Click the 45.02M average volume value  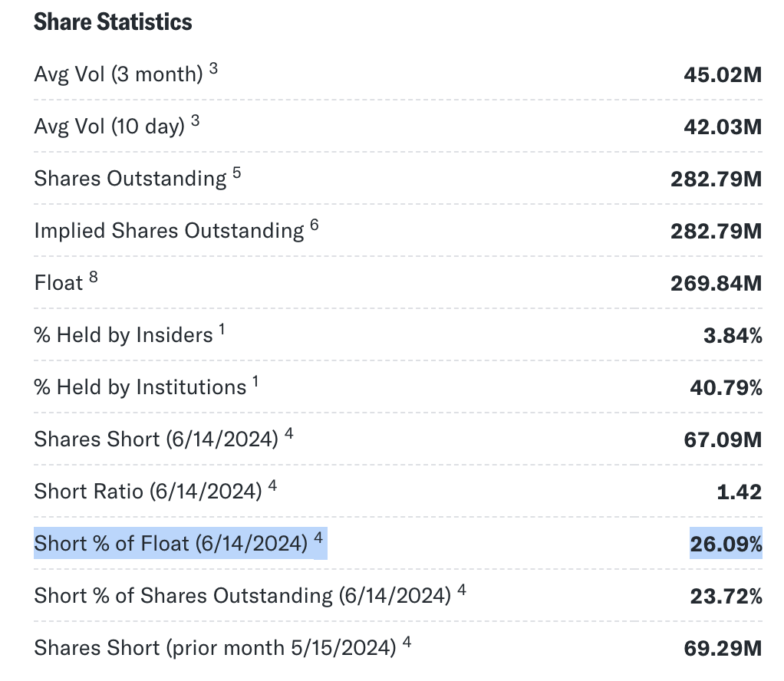[x=723, y=75]
